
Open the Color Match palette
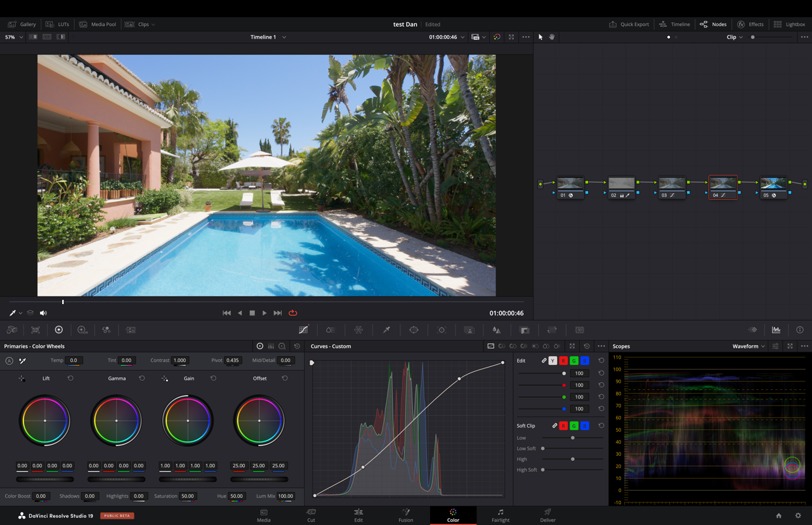pos(36,330)
